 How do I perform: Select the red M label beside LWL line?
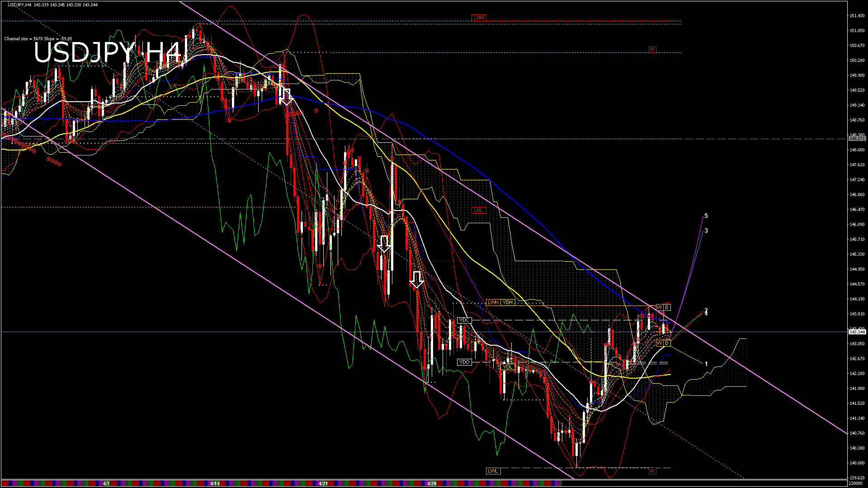point(652,471)
